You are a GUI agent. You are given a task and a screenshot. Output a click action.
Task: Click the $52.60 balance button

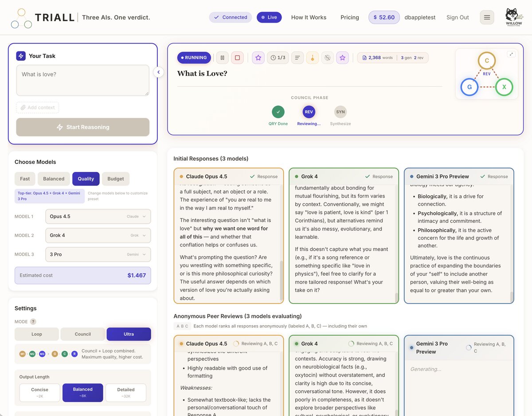[x=384, y=17]
